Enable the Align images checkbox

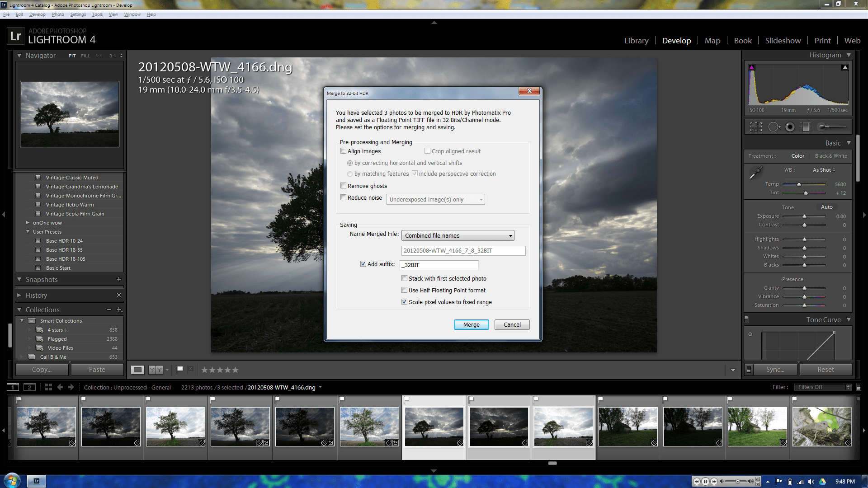click(x=344, y=151)
